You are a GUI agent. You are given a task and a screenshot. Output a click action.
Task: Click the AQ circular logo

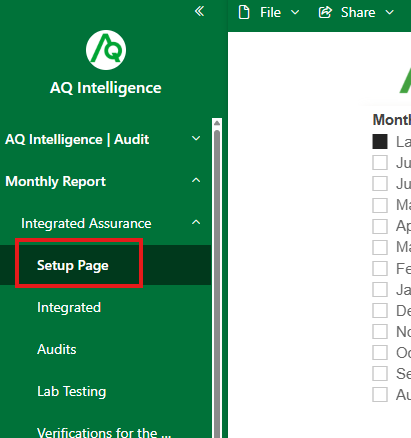click(x=106, y=50)
